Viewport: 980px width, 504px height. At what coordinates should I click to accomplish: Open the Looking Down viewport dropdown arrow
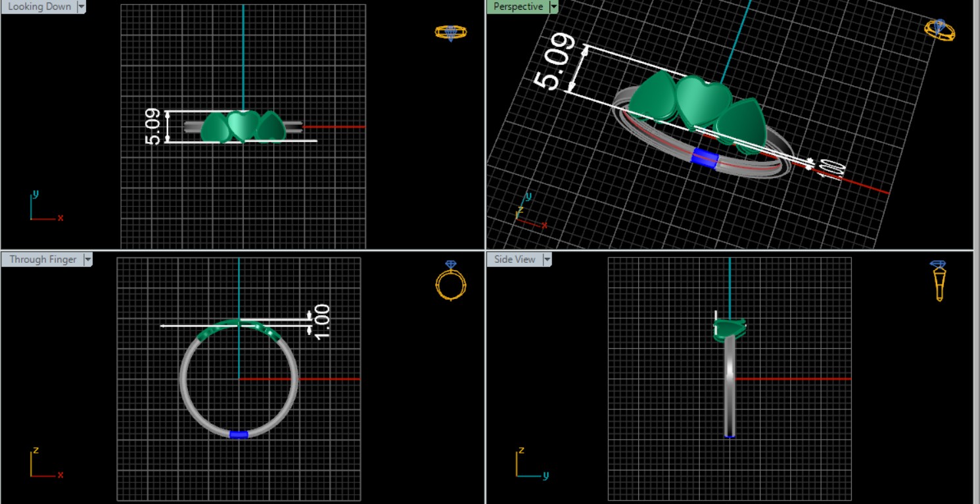point(82,7)
